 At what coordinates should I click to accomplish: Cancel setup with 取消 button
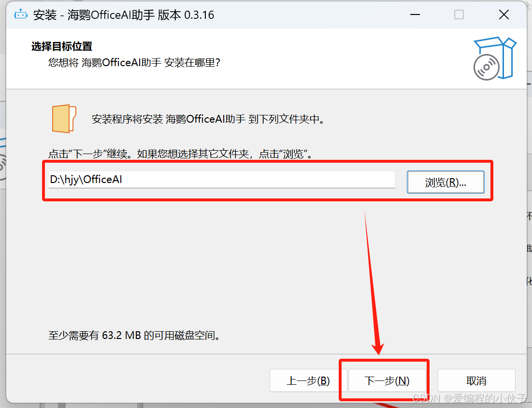476,380
